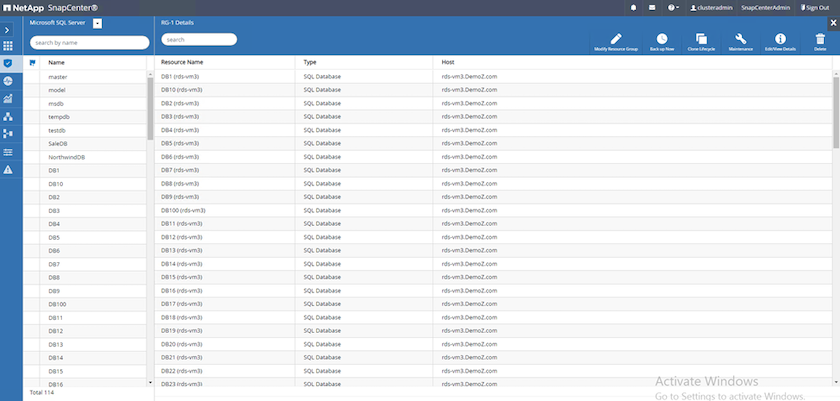Open the Resources shield icon in sidebar
The height and width of the screenshot is (401, 840).
8,63
